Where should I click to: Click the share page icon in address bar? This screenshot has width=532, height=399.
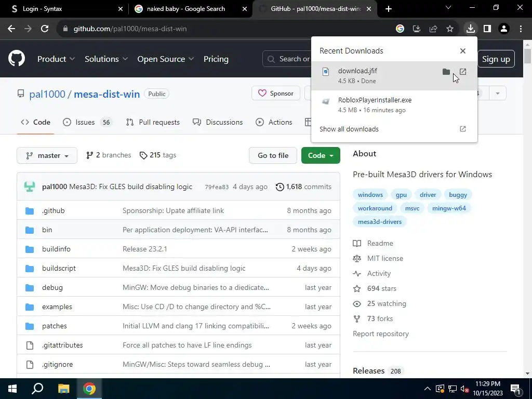(433, 29)
